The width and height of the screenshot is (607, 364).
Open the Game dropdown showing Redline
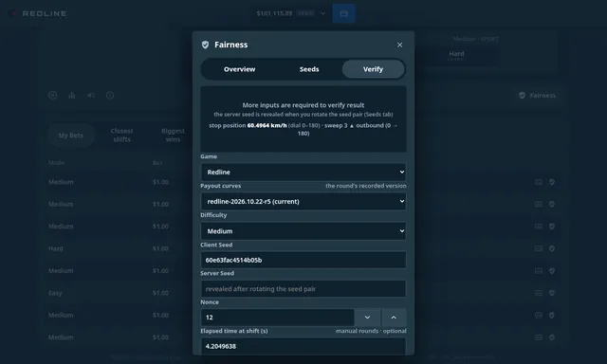pyautogui.click(x=303, y=173)
